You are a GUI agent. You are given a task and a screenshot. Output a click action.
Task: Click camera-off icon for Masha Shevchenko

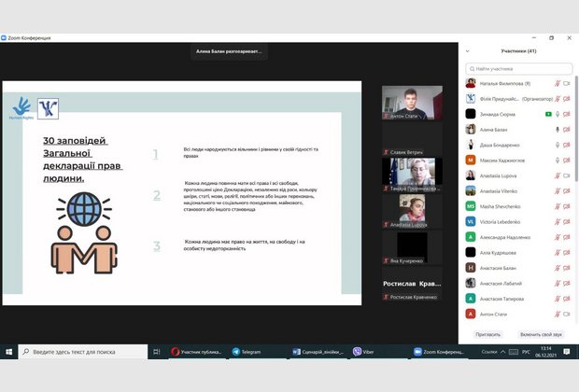(x=567, y=205)
